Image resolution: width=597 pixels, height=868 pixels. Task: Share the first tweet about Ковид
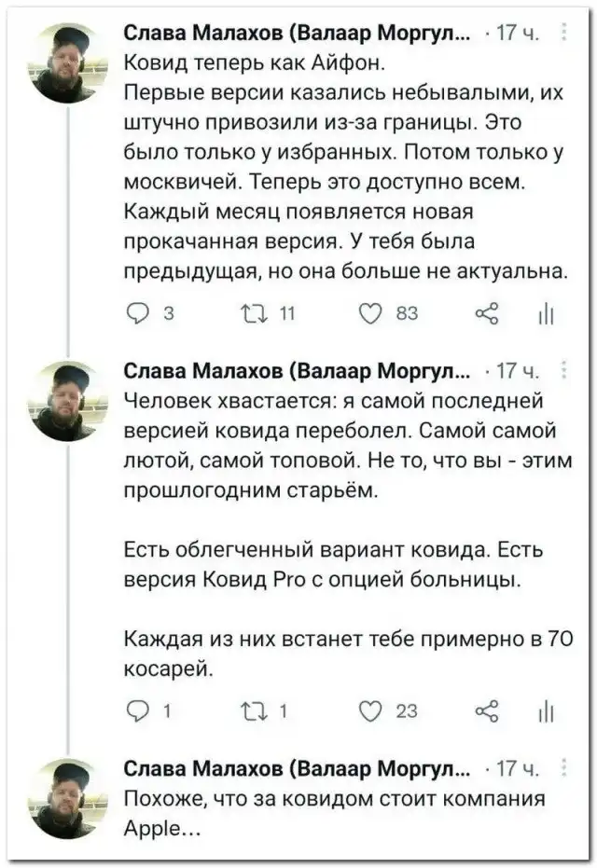pos(487,314)
